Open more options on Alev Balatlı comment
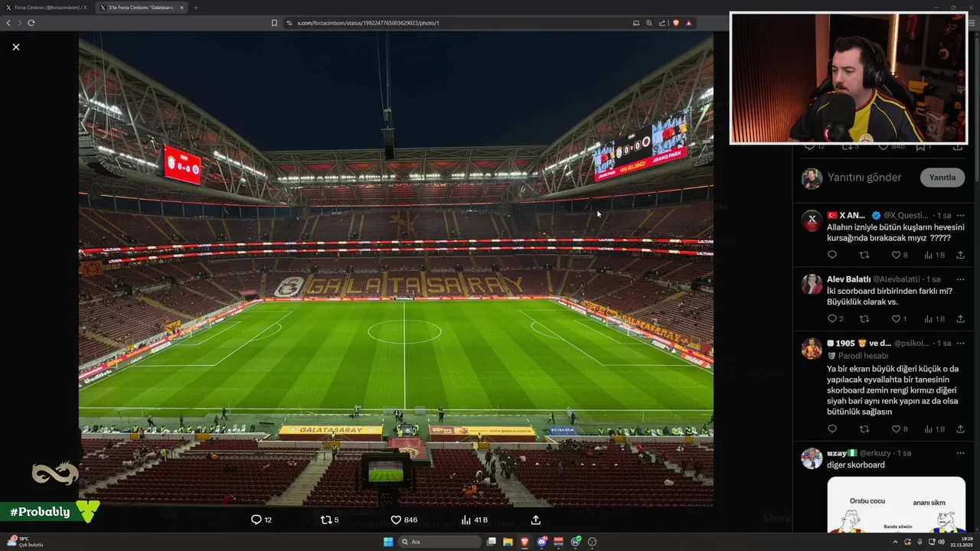This screenshot has width=980, height=551. (x=960, y=279)
